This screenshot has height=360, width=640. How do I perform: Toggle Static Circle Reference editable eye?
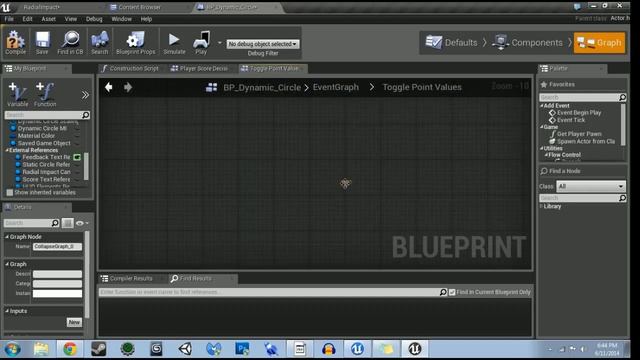coord(77,164)
